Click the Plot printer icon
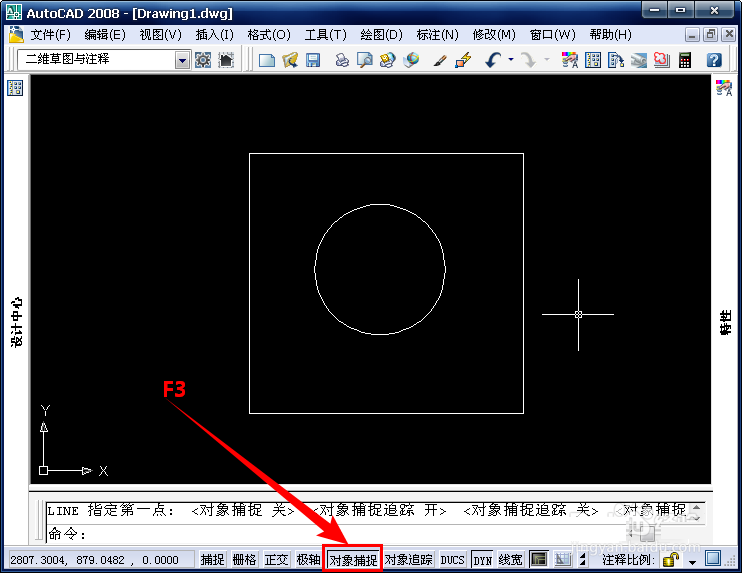742x573 pixels. coord(342,60)
